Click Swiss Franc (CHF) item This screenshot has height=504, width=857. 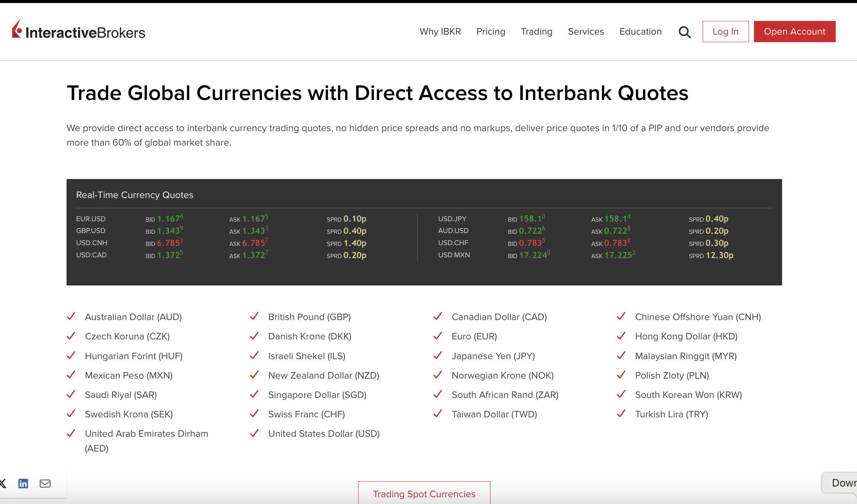click(306, 414)
